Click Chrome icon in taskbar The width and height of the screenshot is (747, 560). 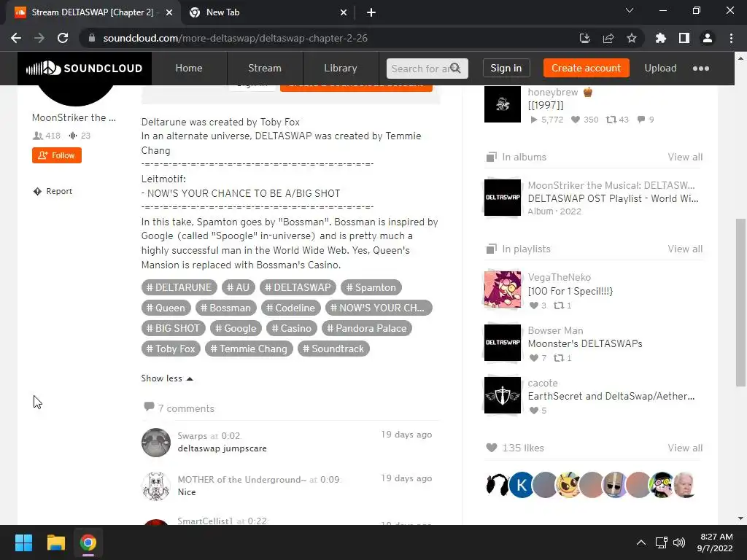point(88,542)
